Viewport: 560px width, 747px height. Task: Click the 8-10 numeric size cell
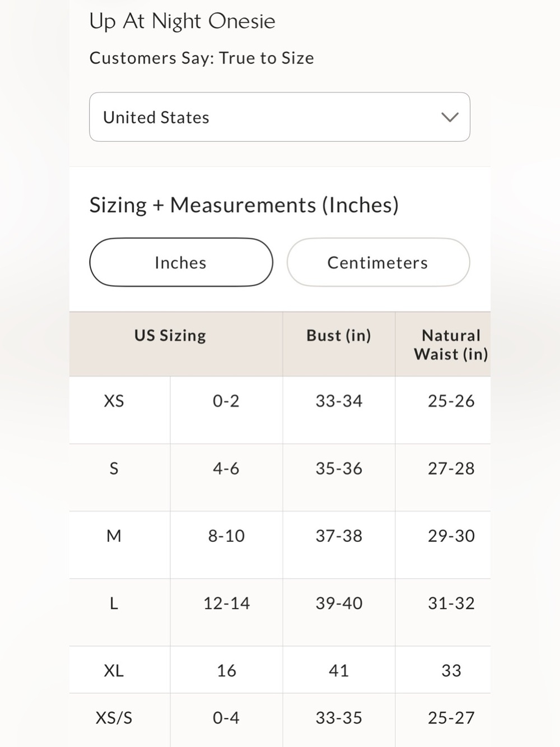[226, 536]
